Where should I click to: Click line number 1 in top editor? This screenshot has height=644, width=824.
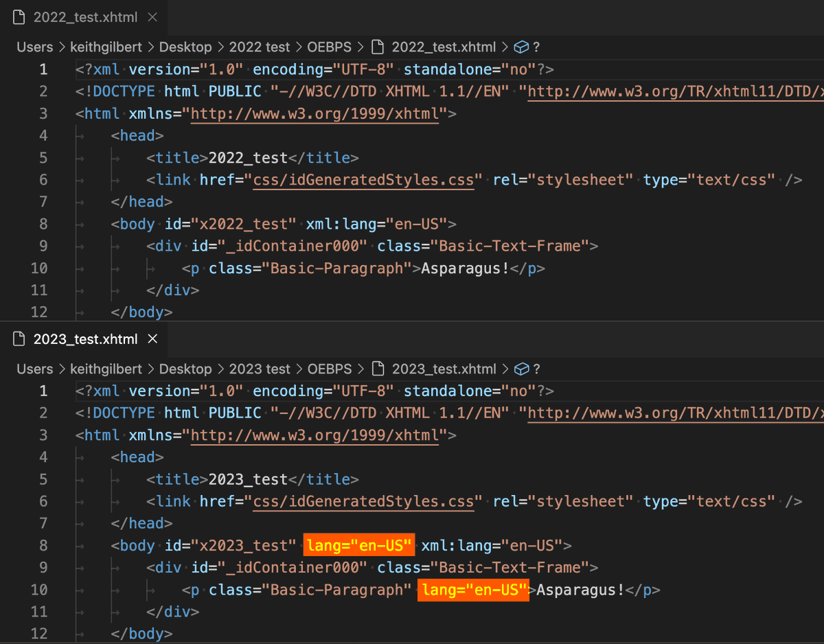43,69
